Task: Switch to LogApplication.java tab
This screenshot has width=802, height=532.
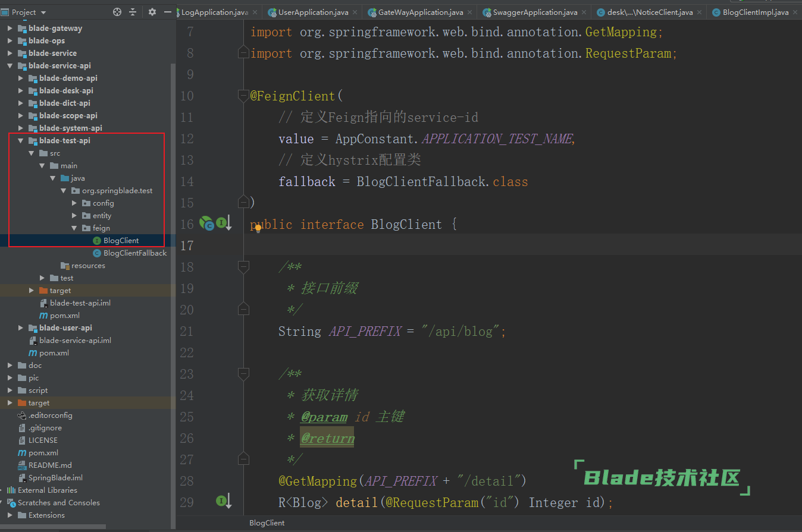Action: click(x=214, y=12)
